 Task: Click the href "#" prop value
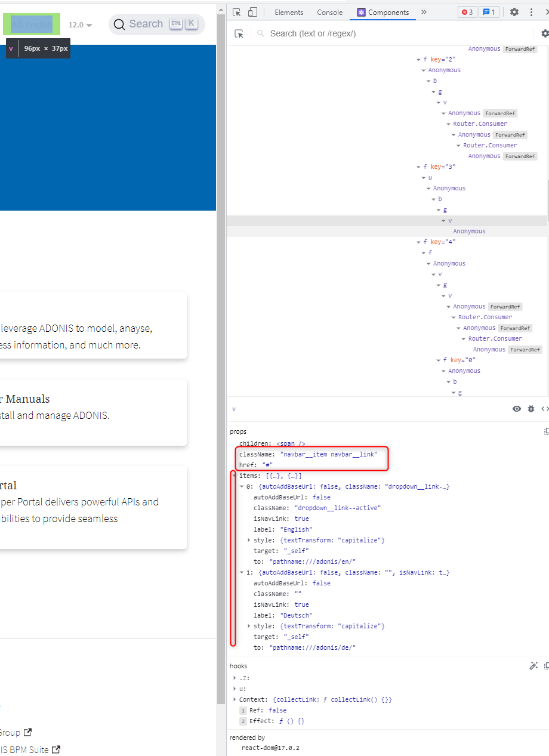point(267,465)
